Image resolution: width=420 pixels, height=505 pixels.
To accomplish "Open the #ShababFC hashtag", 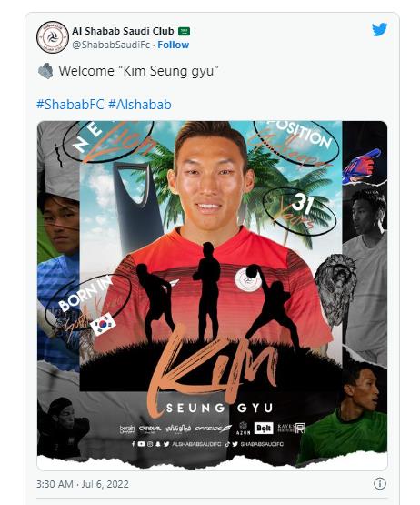I will pos(70,105).
